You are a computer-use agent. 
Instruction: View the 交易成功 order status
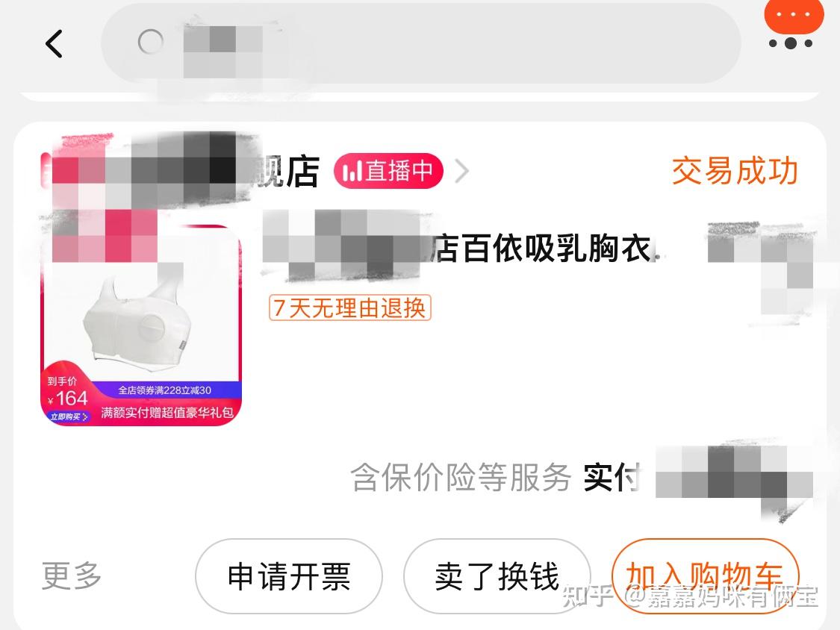735,172
